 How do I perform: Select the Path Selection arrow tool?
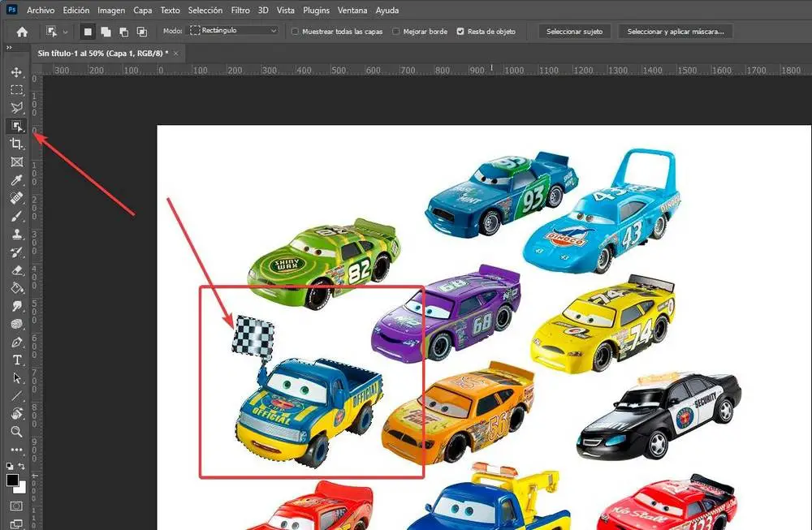[x=16, y=378]
